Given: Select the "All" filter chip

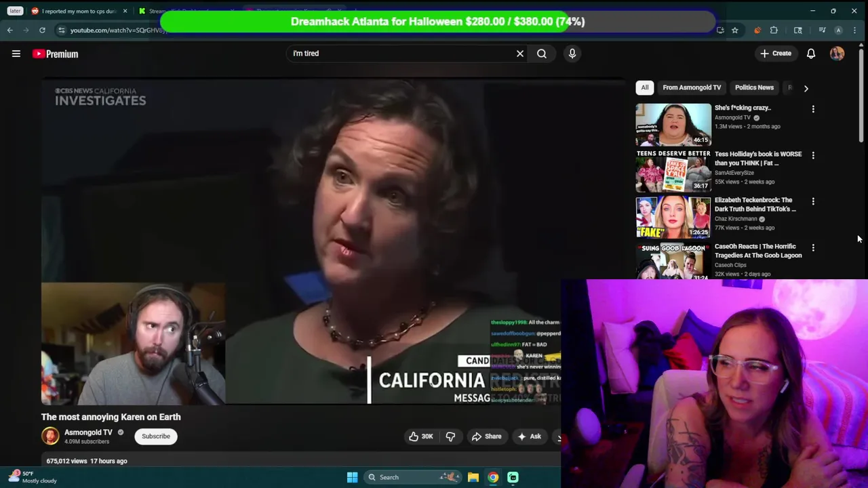Looking at the screenshot, I should click(645, 87).
